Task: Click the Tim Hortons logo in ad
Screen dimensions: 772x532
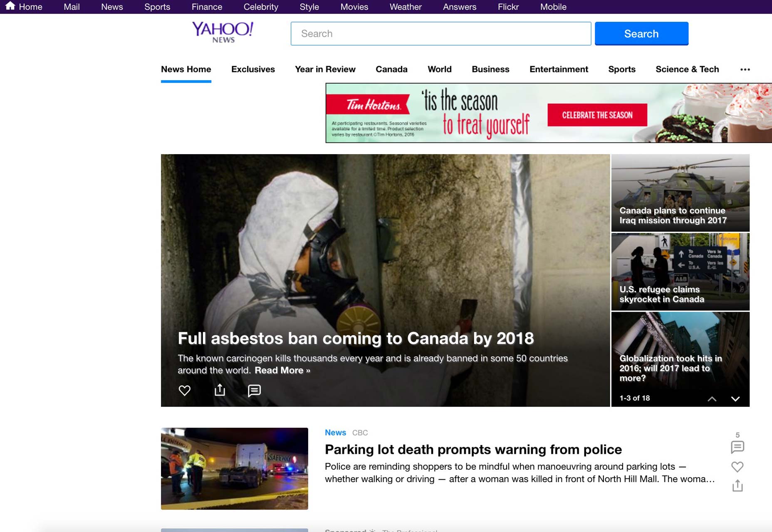Action: [x=373, y=105]
